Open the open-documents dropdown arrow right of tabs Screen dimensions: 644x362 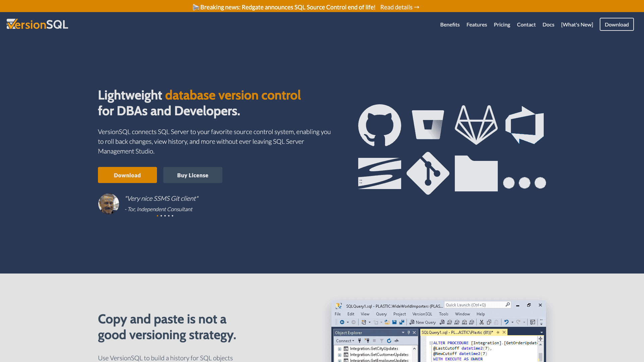[x=542, y=333]
